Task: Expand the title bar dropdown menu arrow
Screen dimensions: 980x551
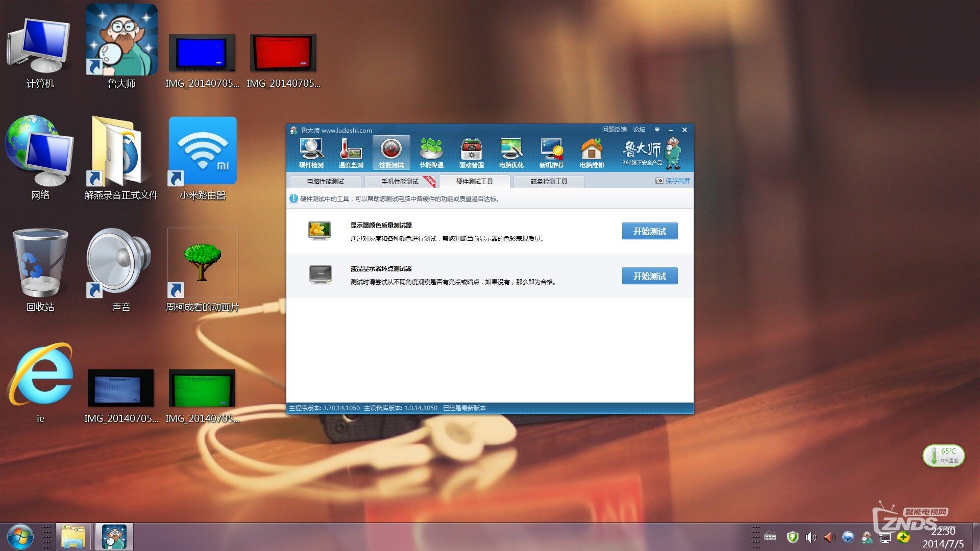Action: pyautogui.click(x=657, y=130)
